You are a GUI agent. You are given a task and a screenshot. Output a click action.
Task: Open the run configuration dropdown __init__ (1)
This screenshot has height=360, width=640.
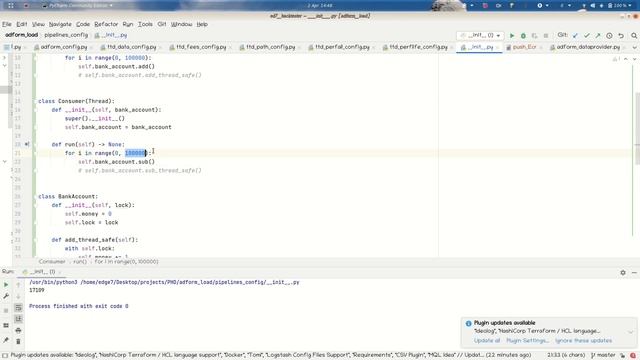click(x=480, y=36)
